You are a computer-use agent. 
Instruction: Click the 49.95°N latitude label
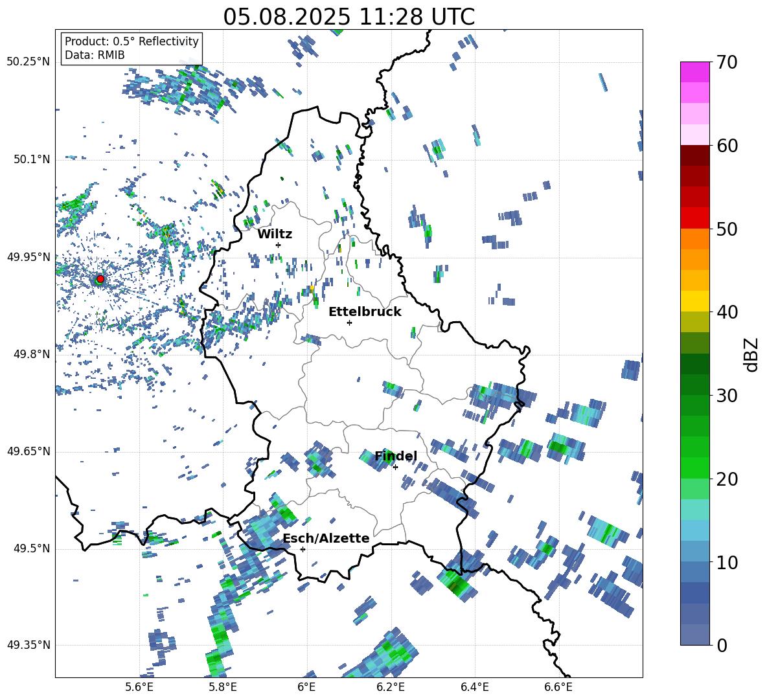pyautogui.click(x=29, y=256)
